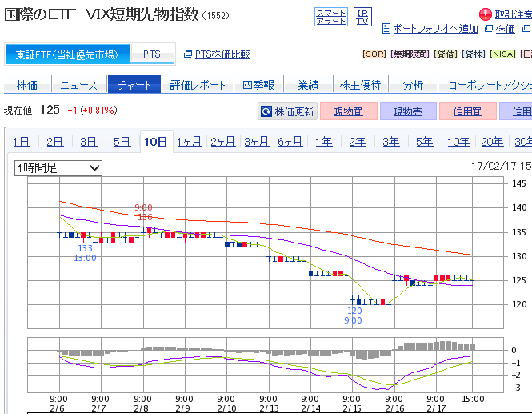The height and width of the screenshot is (414, 532).
Task: Set chart period to 5日
Action: coord(122,142)
